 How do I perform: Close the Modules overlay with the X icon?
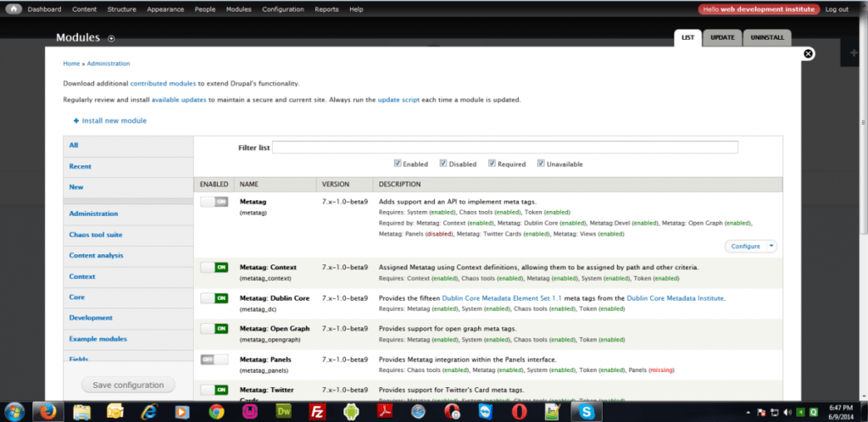tap(808, 53)
